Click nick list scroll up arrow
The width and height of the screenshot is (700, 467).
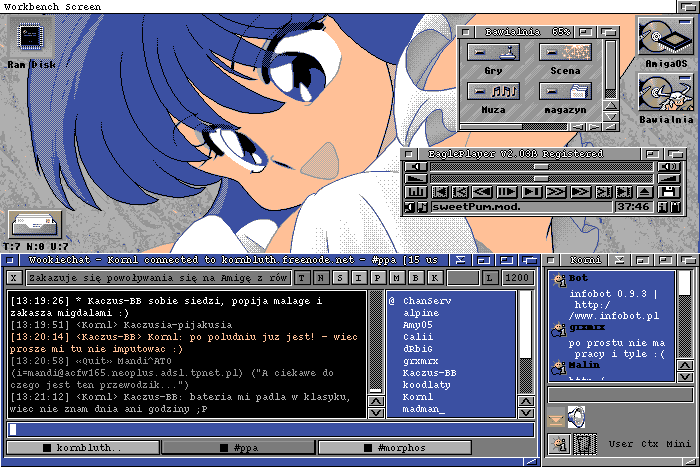pos(526,401)
